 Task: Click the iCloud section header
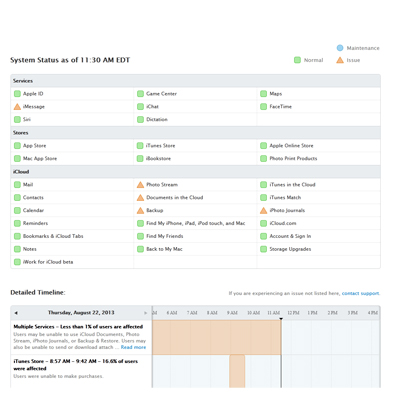[195, 172]
